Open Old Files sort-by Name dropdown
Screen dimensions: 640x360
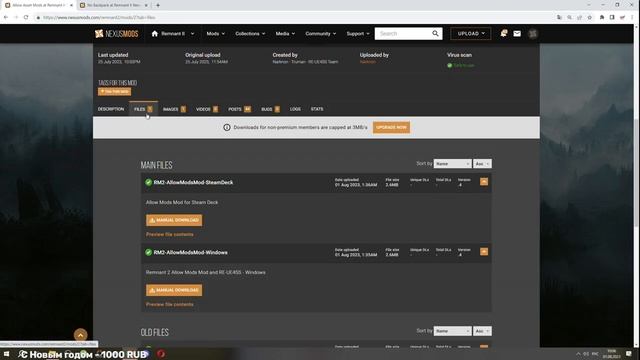tap(452, 331)
